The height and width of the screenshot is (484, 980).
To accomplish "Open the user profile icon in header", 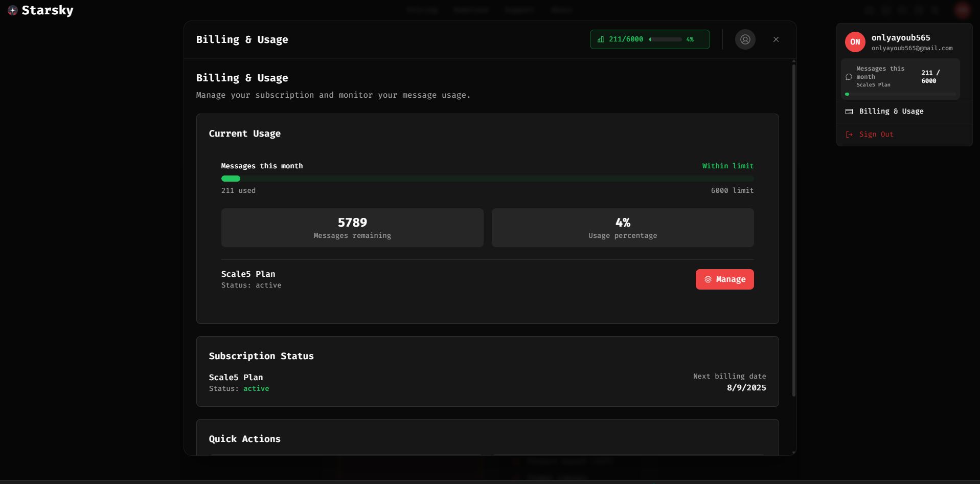I will (745, 39).
